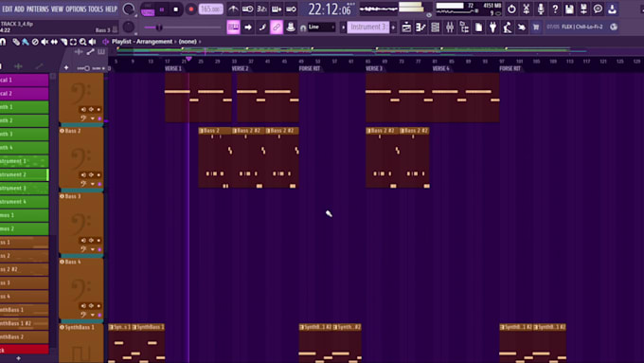This screenshot has height=363, width=644.
Task: Open the shopping cart icon
Action: [x=536, y=27]
